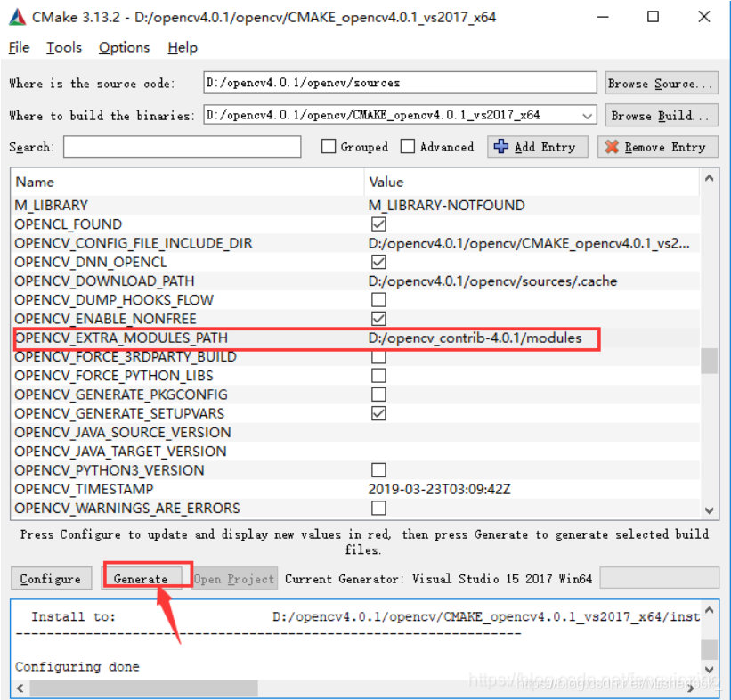The width and height of the screenshot is (731, 700).
Task: Enable the Grouped checkbox
Action: (x=329, y=146)
